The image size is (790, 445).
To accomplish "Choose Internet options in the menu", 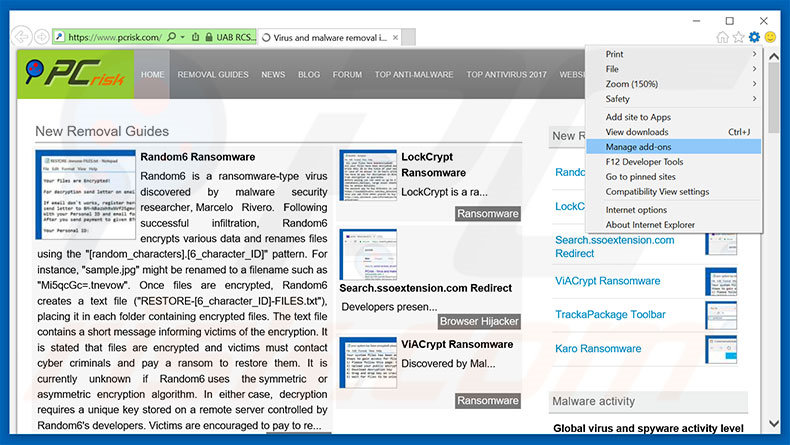I will click(636, 210).
